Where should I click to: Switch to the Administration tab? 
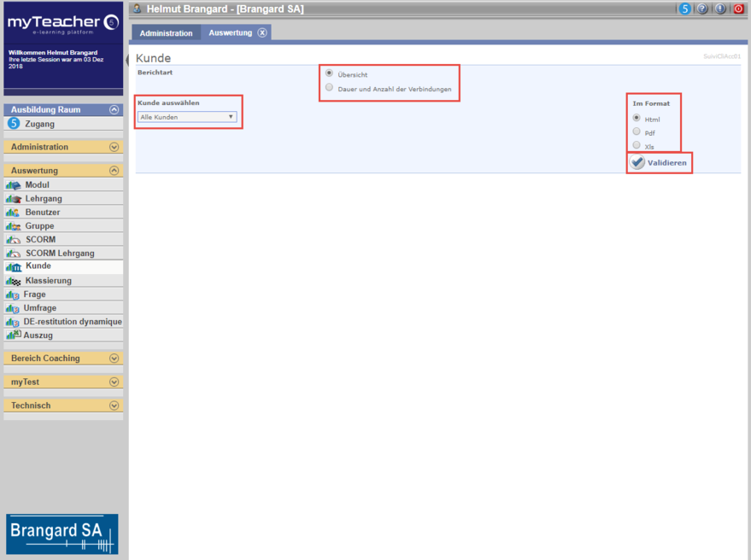166,33
